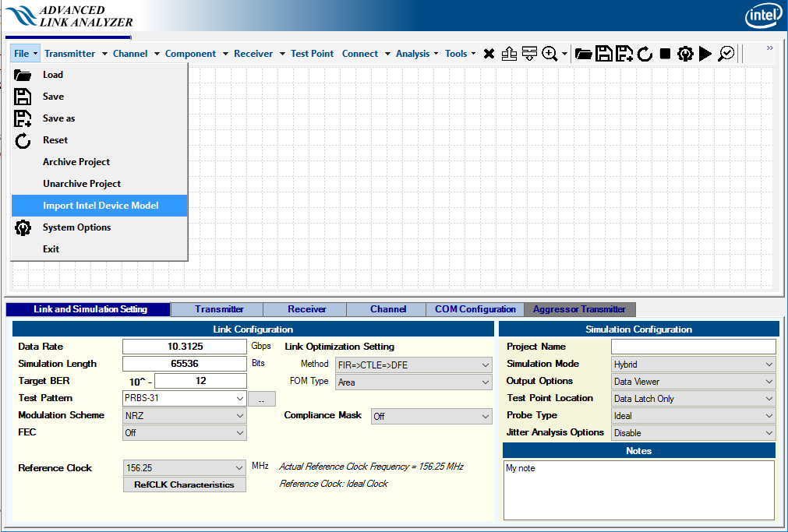788x532 pixels.
Task: Click the RefCLK Characteristics button
Action: tap(184, 484)
